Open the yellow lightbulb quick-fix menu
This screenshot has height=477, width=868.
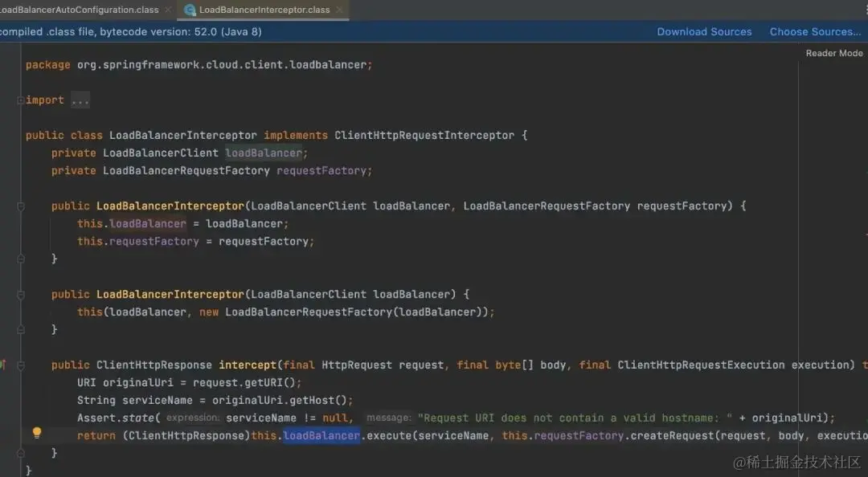36,433
